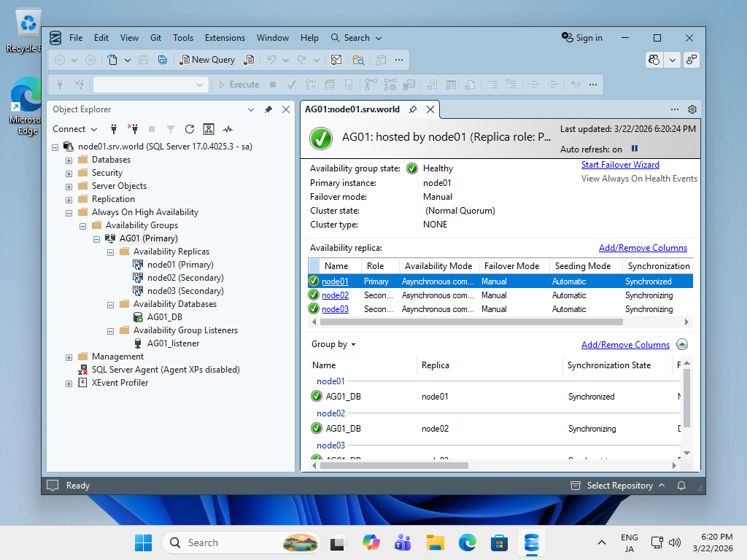The image size is (747, 560).
Task: Pin the Object Explorer panel
Action: click(x=268, y=109)
